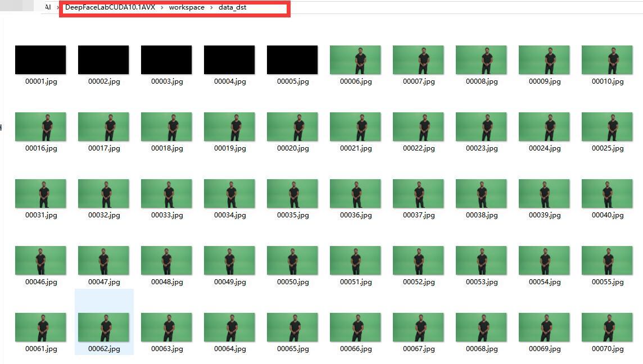643x364 pixels.
Task: Select the image thumbnail of 00022.jpg
Action: (x=418, y=126)
